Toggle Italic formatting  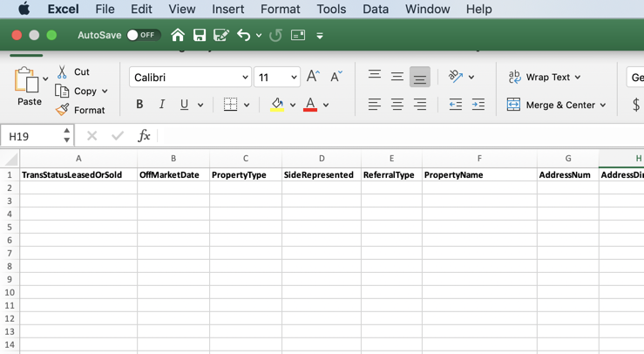(x=161, y=105)
